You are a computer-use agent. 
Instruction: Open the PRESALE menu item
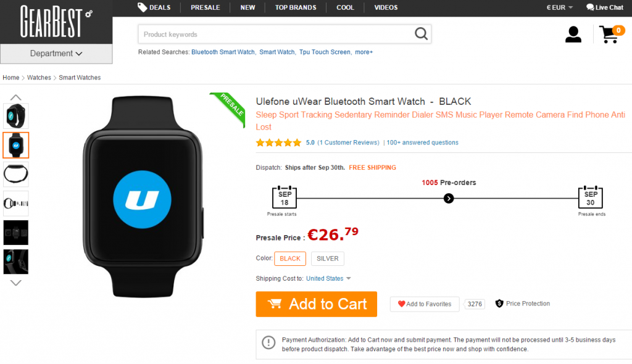coord(205,7)
